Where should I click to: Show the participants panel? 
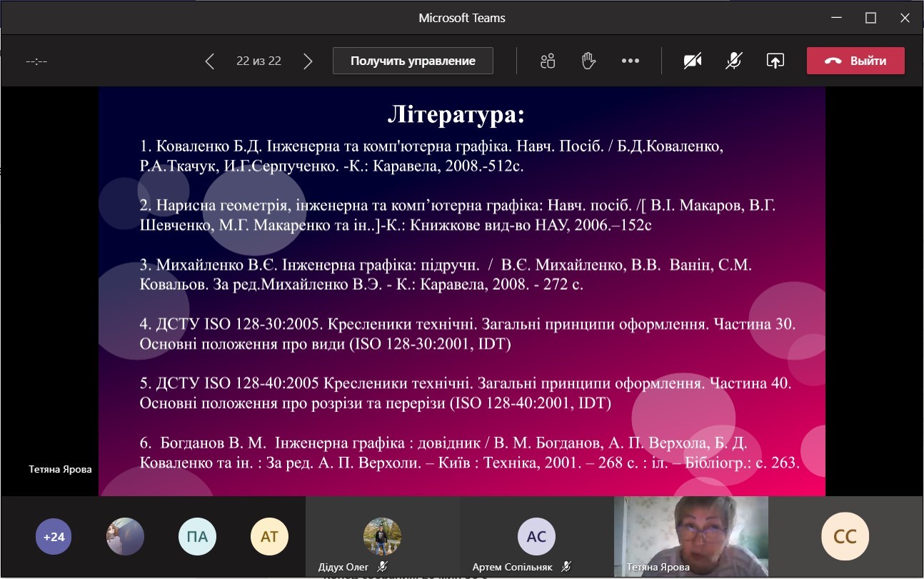tap(548, 61)
